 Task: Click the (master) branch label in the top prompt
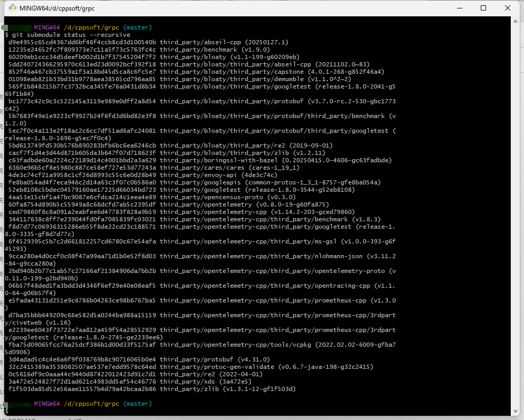point(138,27)
